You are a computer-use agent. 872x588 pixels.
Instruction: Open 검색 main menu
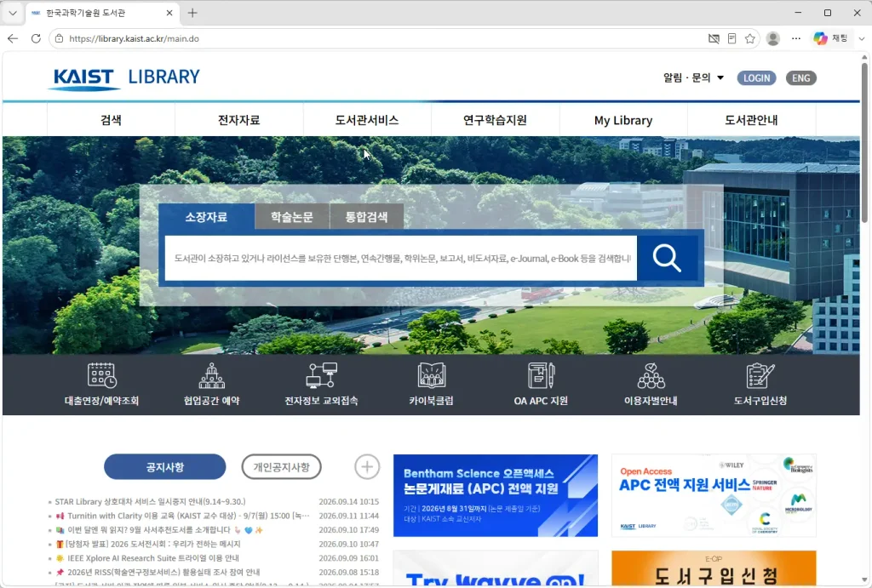coord(112,120)
